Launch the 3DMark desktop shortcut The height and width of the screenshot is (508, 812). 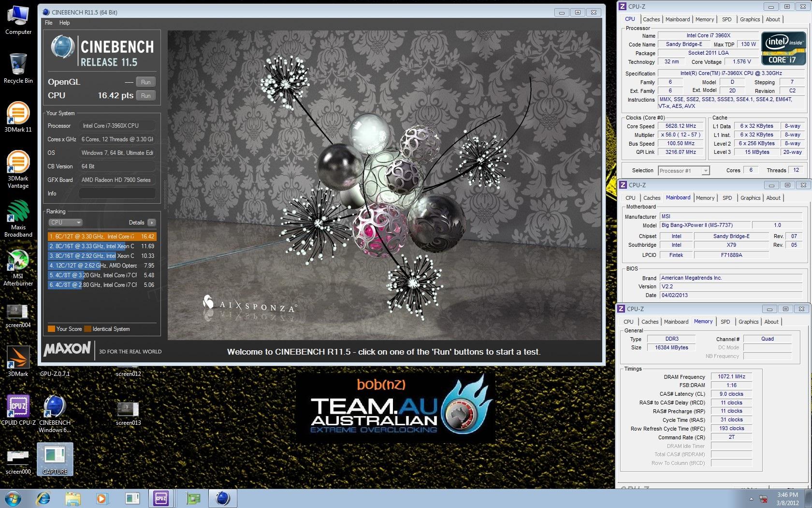[x=18, y=361]
